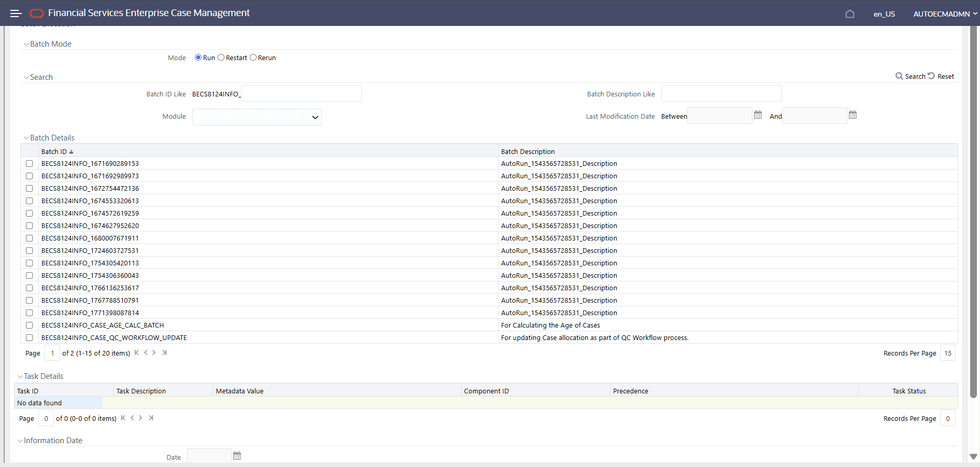Select the Rerun mode radio button
980x467 pixels.
click(253, 58)
